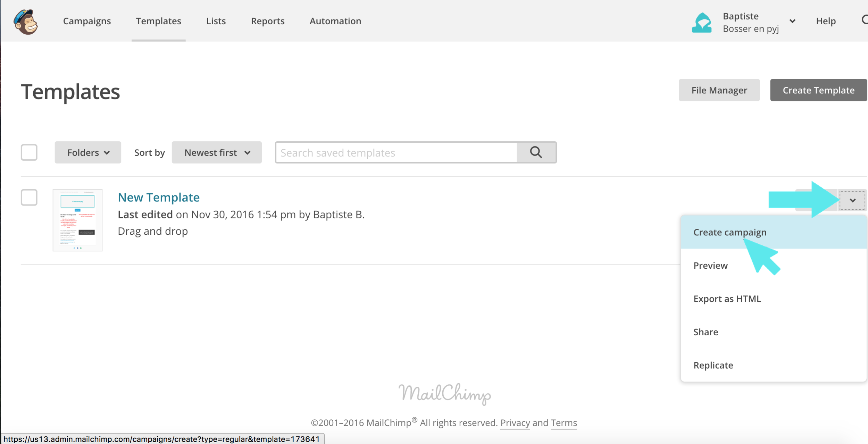Image resolution: width=868 pixels, height=444 pixels.
Task: Click the MailChimp monkey logo
Action: [x=26, y=22]
